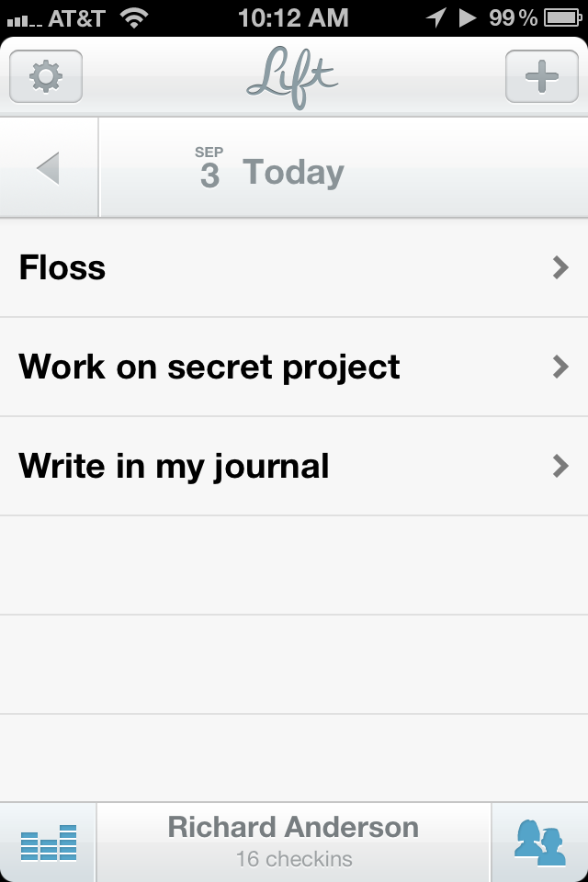The height and width of the screenshot is (882, 588).
Task: Open the Floss habit row
Action: pyautogui.click(x=294, y=267)
